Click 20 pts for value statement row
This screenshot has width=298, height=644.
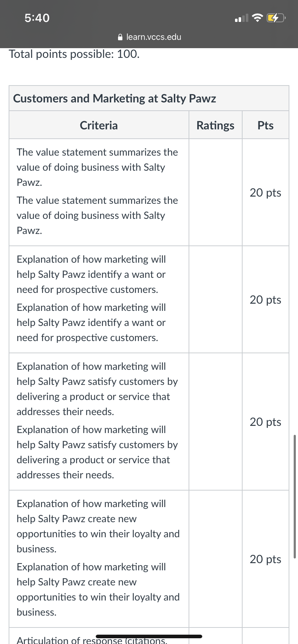(266, 193)
